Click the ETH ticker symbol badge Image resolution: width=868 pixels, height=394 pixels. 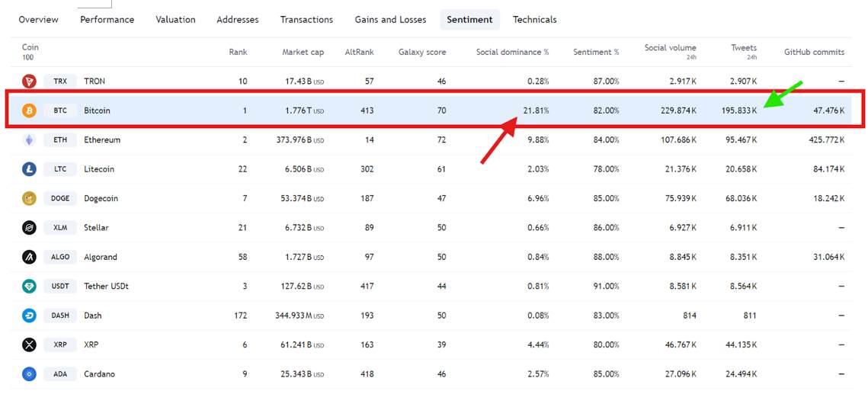tap(60, 140)
